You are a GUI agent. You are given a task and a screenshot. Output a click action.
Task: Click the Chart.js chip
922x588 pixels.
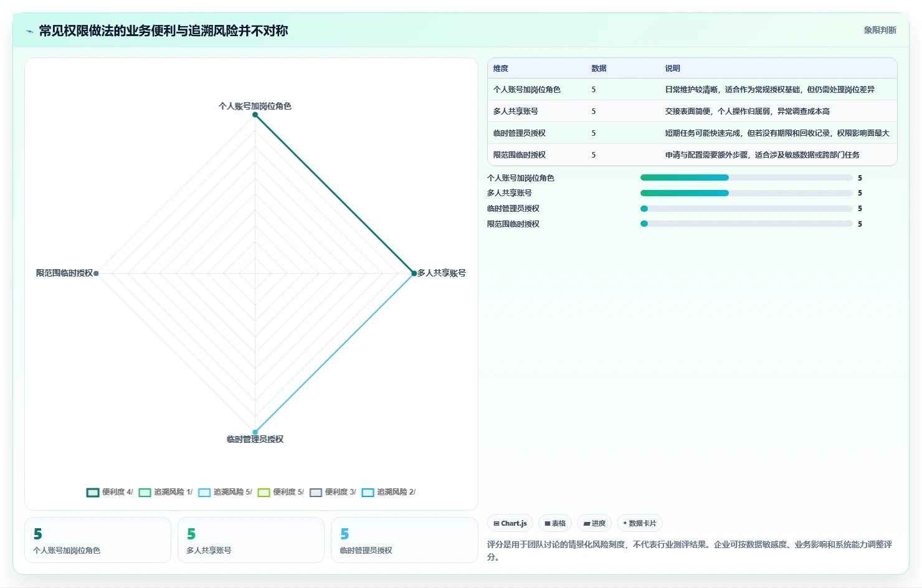pos(510,523)
